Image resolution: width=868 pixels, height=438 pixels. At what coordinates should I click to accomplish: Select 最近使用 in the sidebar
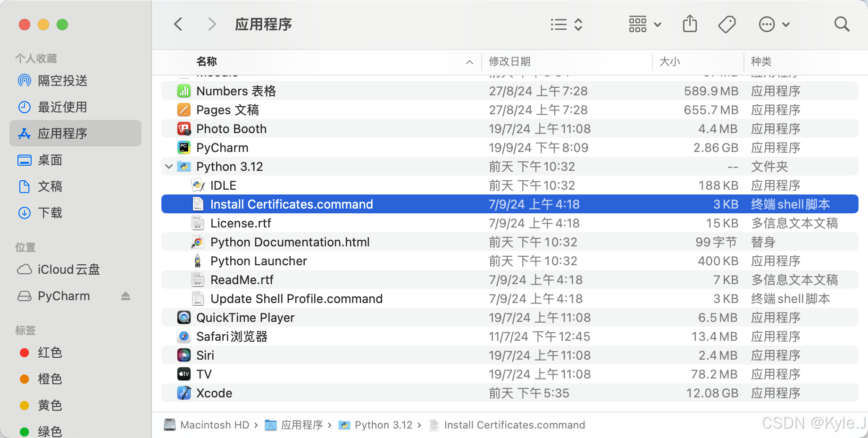tap(63, 107)
